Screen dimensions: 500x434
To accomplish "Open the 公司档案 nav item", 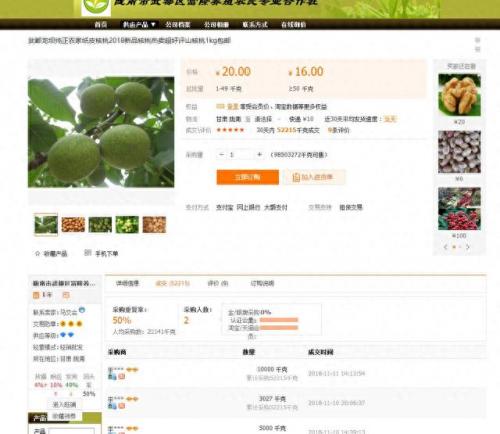I will [178, 24].
